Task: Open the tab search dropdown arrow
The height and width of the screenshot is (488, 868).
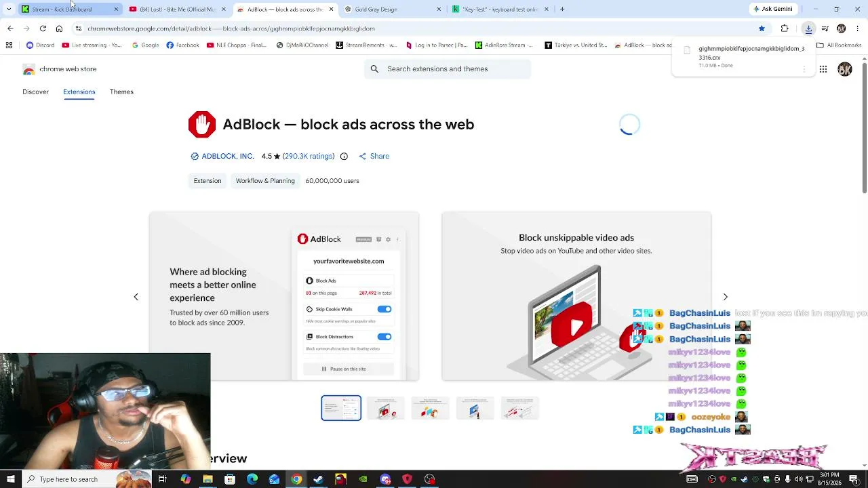Action: (9, 9)
